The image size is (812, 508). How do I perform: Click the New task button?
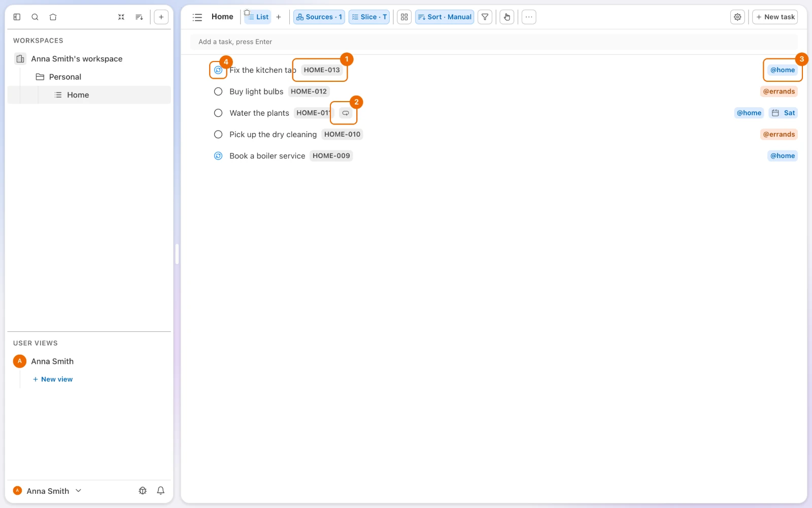(x=775, y=17)
